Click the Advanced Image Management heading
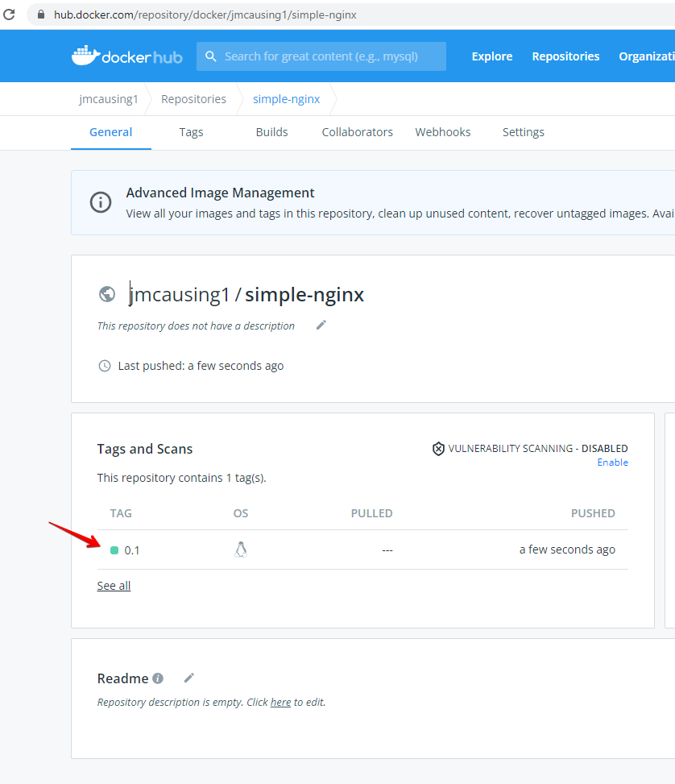Screen dimensions: 675x784 tap(220, 193)
